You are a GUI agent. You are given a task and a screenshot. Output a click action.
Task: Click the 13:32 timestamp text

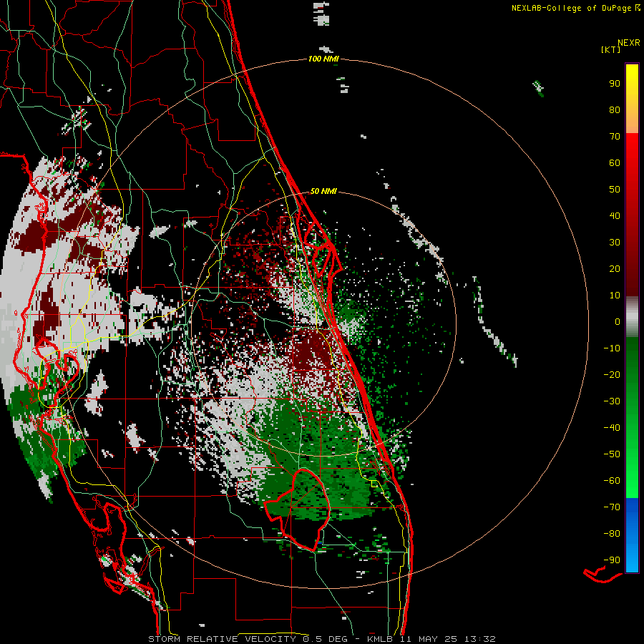tap(480, 639)
